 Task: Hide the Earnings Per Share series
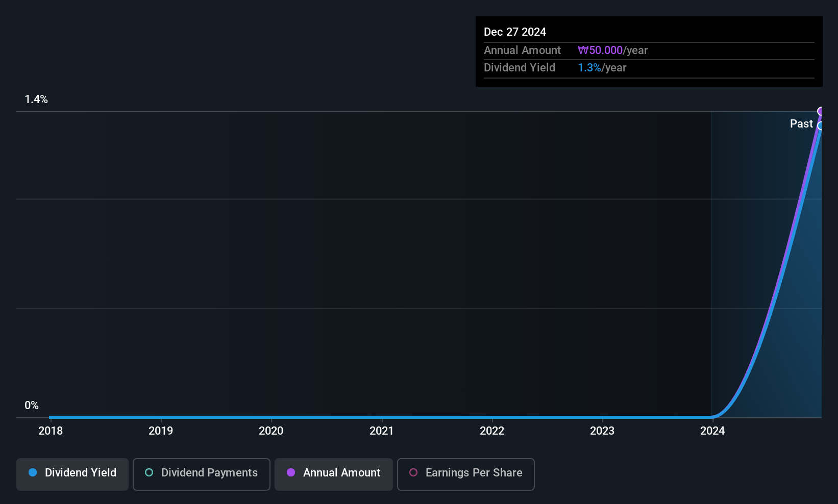[465, 473]
